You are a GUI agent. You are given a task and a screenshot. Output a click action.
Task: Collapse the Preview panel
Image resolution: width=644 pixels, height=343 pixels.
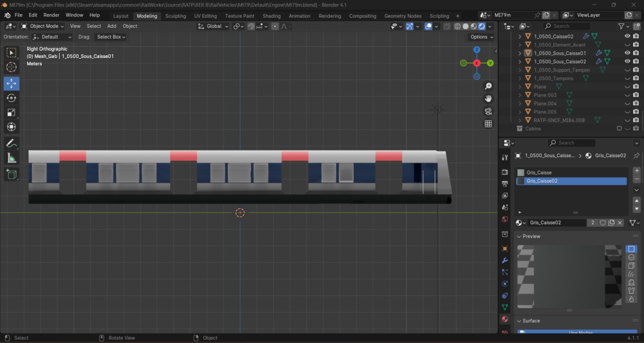point(531,236)
